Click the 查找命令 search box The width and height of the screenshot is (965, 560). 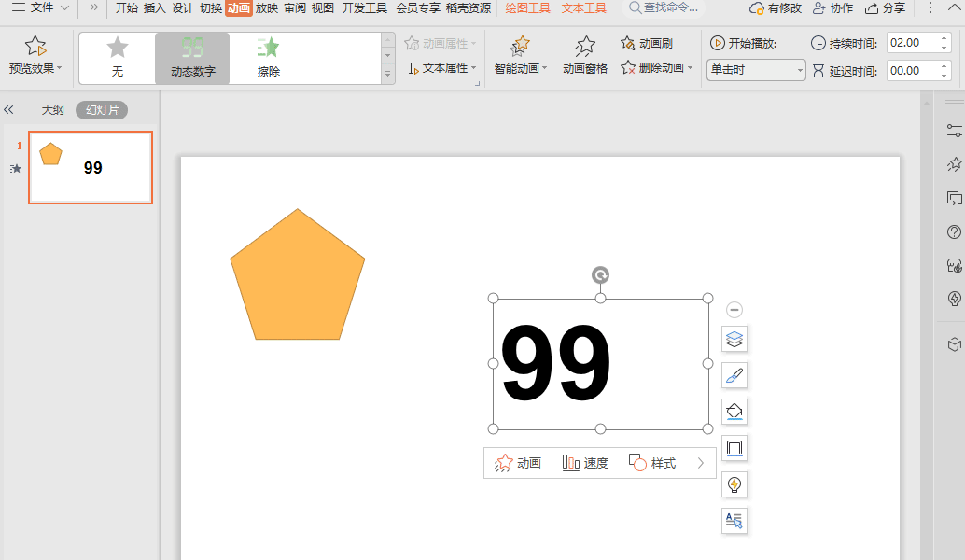[x=664, y=8]
